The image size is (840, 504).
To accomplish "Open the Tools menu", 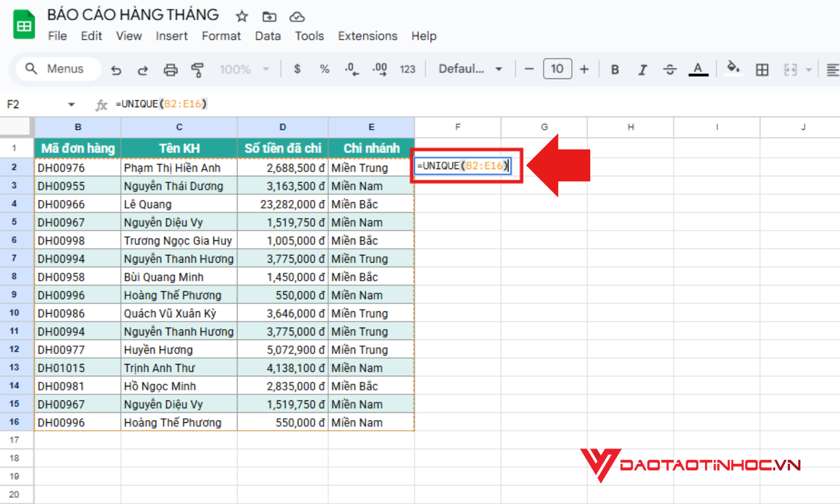I will [309, 36].
